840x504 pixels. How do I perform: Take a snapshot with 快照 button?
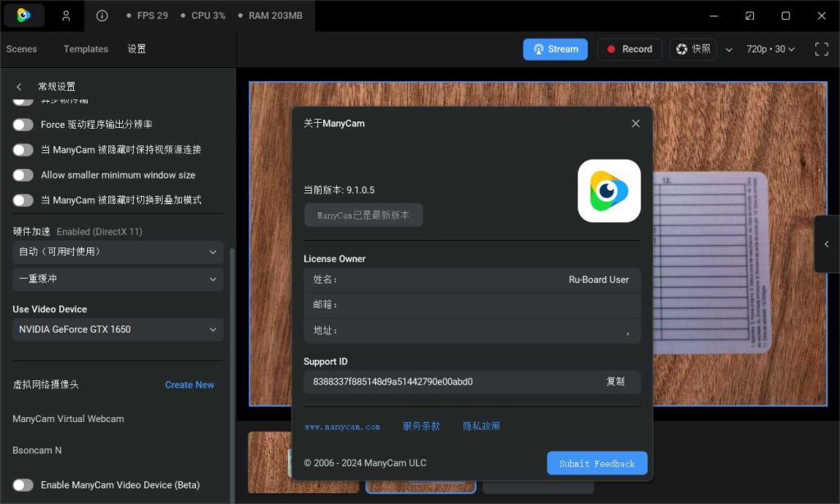[x=692, y=49]
